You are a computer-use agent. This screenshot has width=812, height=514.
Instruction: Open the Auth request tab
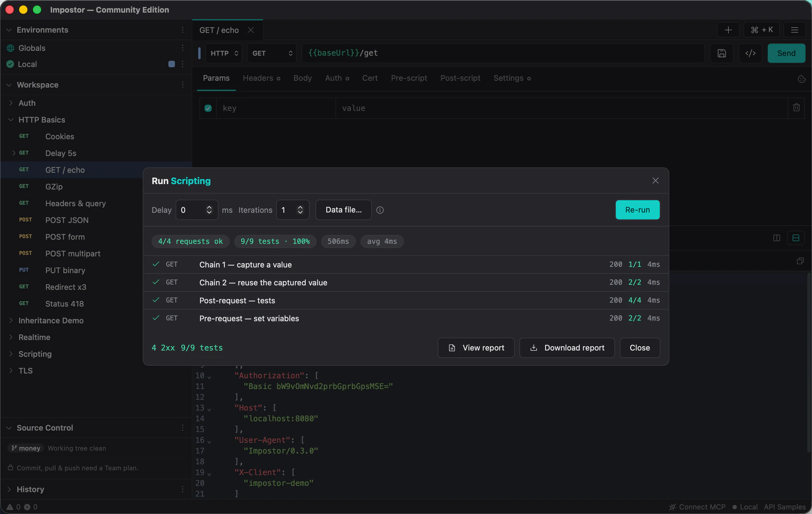(x=337, y=78)
